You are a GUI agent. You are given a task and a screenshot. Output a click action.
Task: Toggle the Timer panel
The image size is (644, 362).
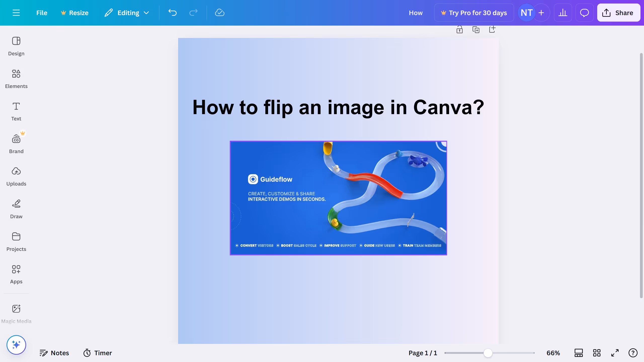97,353
